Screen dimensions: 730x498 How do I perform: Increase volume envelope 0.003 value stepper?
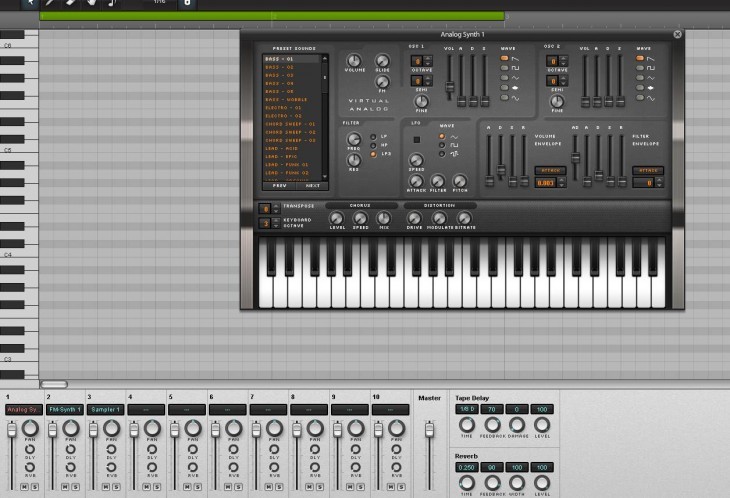click(561, 180)
